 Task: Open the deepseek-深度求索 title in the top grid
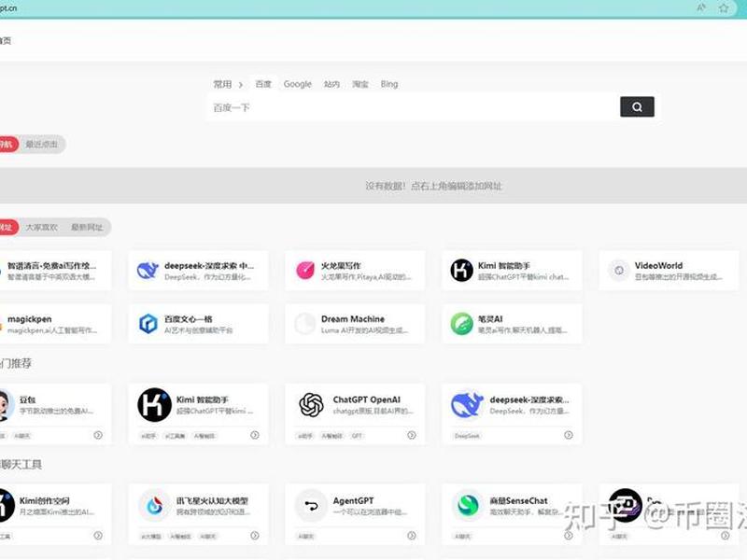coord(209,266)
